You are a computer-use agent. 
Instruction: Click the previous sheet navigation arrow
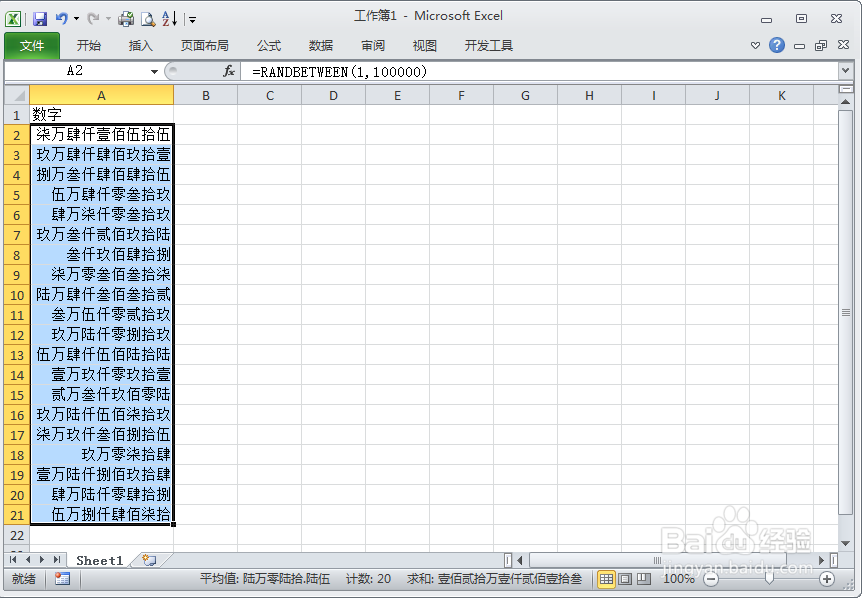(x=27, y=560)
